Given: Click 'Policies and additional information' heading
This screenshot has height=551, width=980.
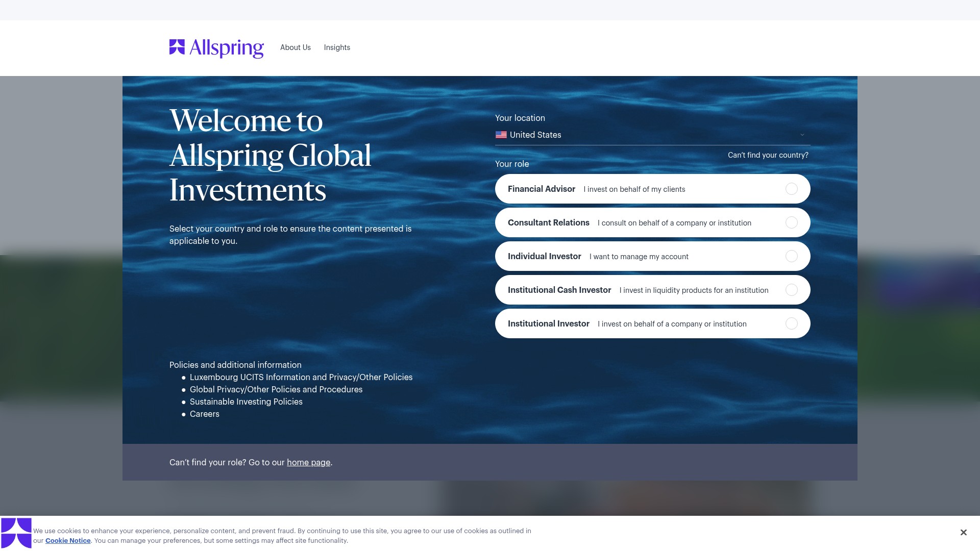Looking at the screenshot, I should 235,365.
